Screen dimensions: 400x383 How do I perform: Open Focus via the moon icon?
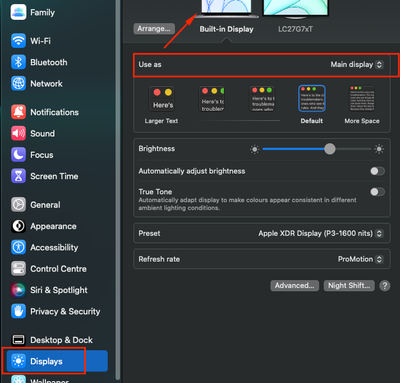(x=18, y=155)
